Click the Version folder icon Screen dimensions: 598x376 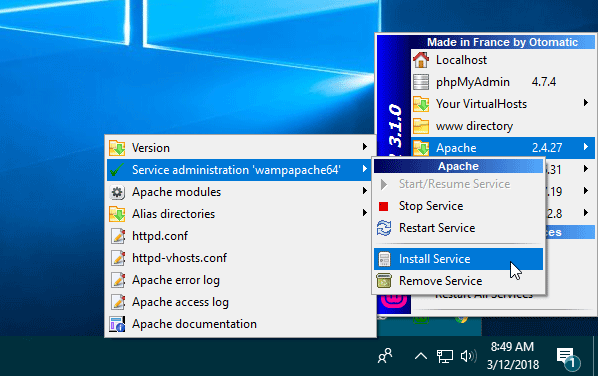[x=117, y=148]
